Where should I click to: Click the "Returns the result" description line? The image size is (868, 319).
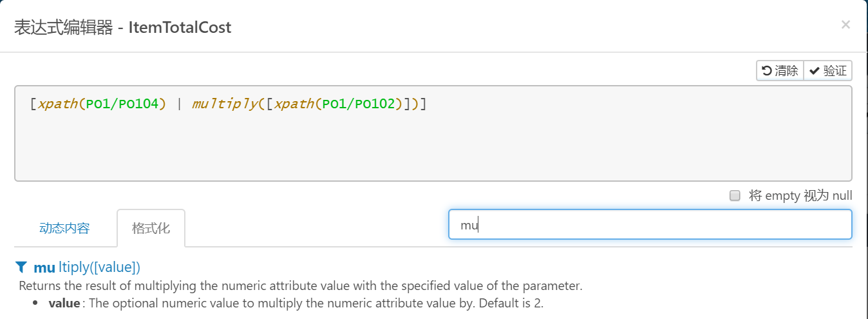coord(300,285)
